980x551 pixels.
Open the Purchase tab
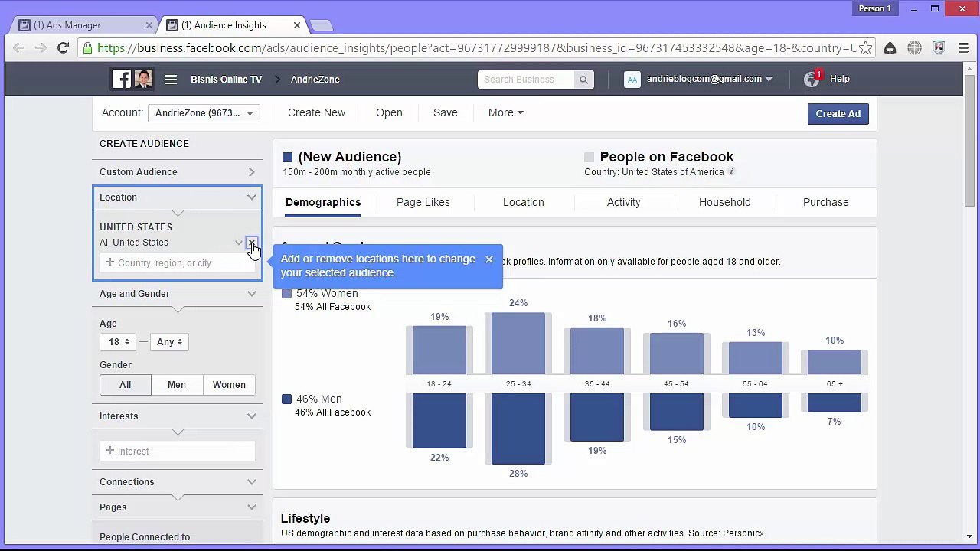[x=826, y=202]
